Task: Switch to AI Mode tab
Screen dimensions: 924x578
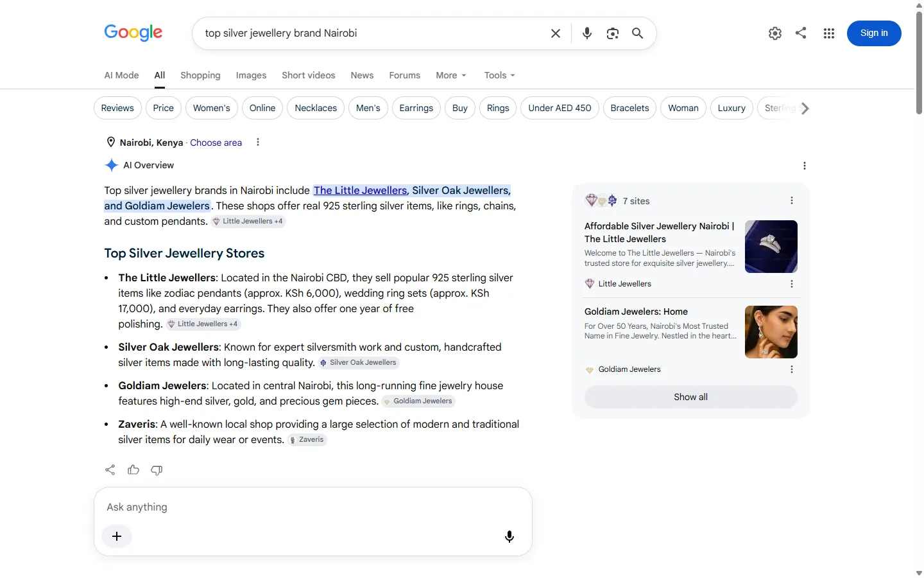Action: pos(121,75)
